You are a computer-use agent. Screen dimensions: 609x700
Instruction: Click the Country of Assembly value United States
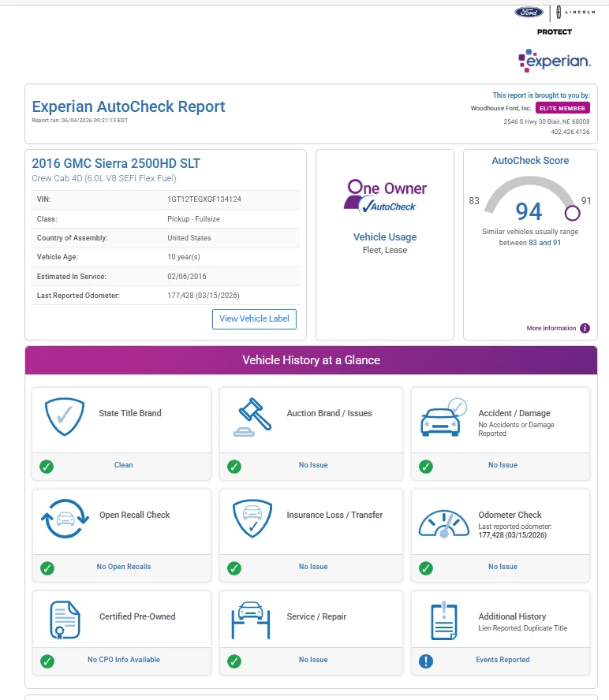tap(189, 238)
